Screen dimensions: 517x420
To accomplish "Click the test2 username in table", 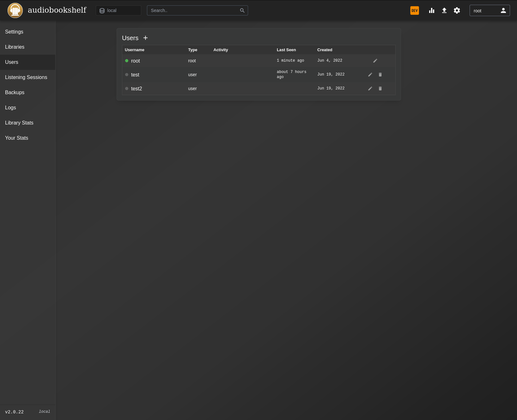I will tap(137, 88).
